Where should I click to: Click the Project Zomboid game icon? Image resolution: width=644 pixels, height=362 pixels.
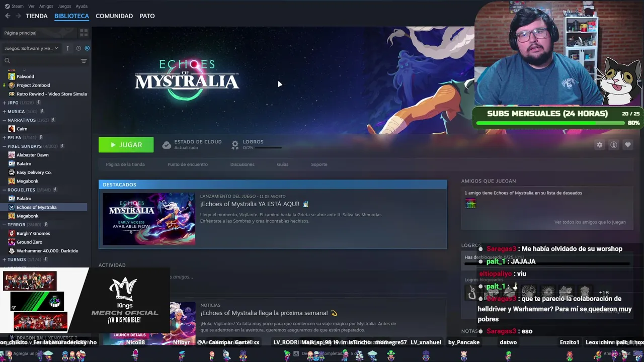point(12,85)
